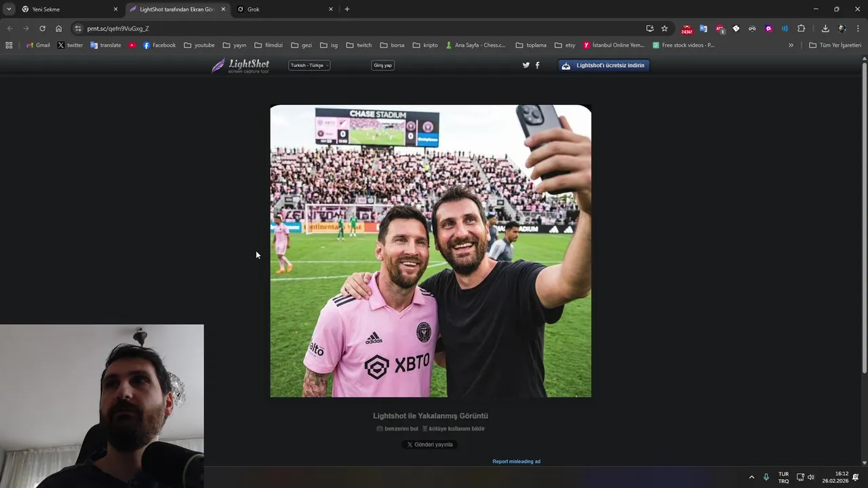Click the Giriş yap button
Image resolution: width=868 pixels, height=488 pixels.
click(x=382, y=65)
